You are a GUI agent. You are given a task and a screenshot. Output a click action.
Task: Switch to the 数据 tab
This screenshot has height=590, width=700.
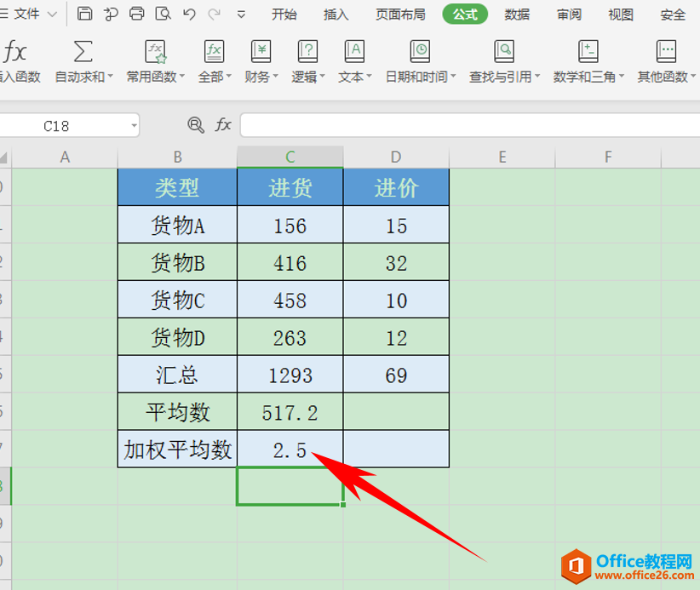click(517, 14)
